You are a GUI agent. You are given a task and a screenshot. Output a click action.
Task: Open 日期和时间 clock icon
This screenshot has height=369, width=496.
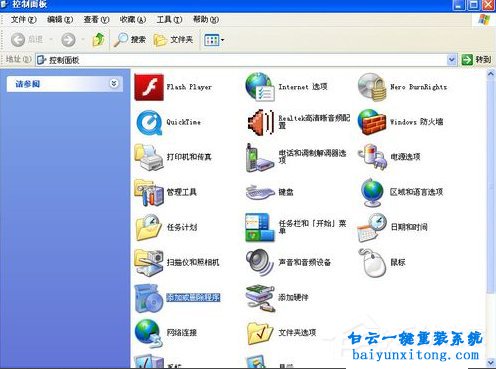coord(372,228)
